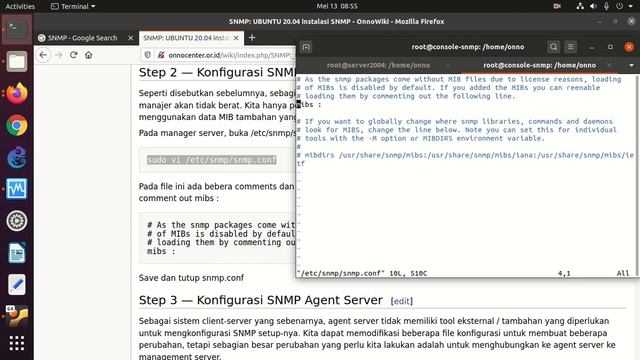Switch to SNMP - Google Search tab
The height and width of the screenshot is (360, 640).
click(x=82, y=38)
